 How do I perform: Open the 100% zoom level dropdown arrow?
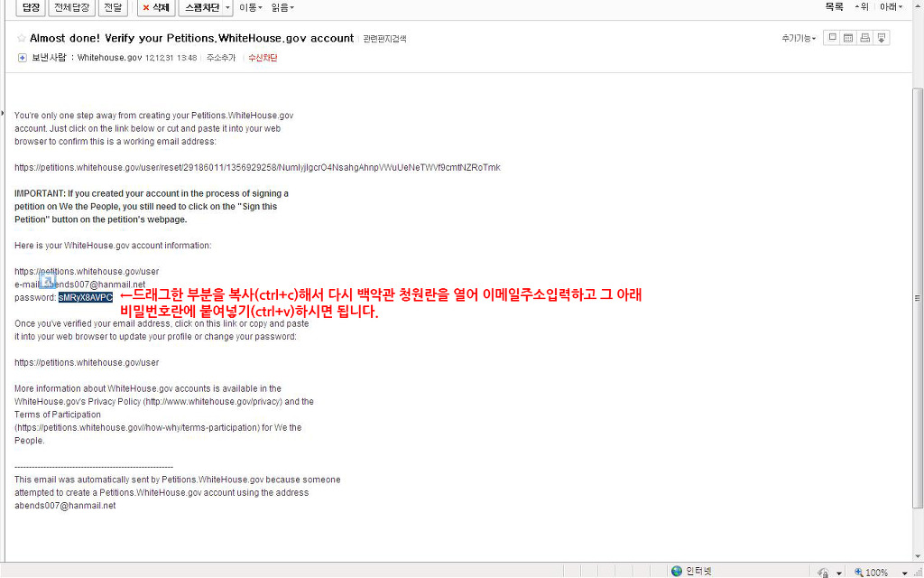[x=904, y=573]
